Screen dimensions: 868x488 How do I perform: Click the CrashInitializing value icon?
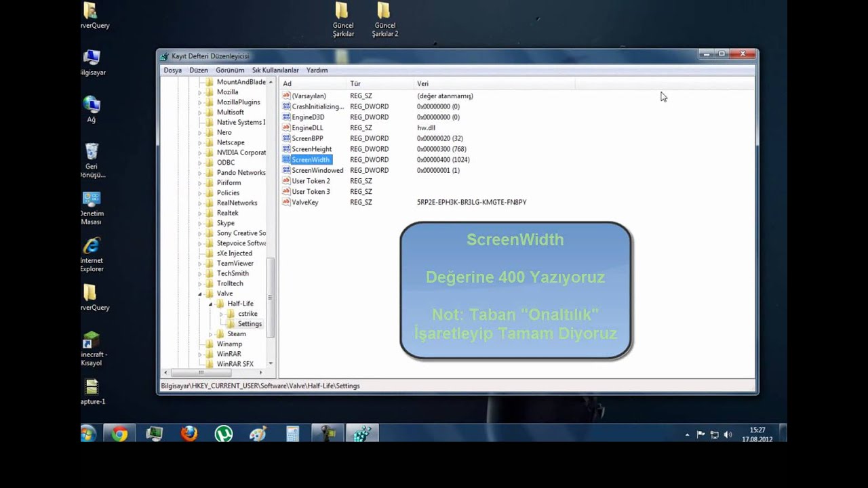coord(286,106)
